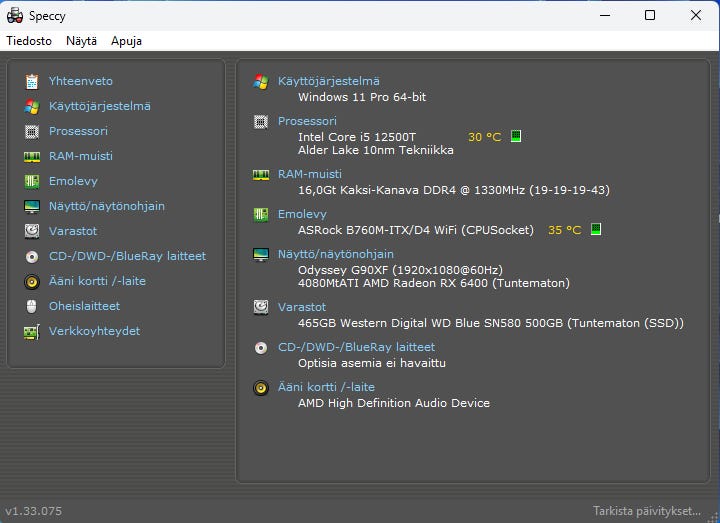Open the Apuja menu
The image size is (720, 523).
coord(126,41)
